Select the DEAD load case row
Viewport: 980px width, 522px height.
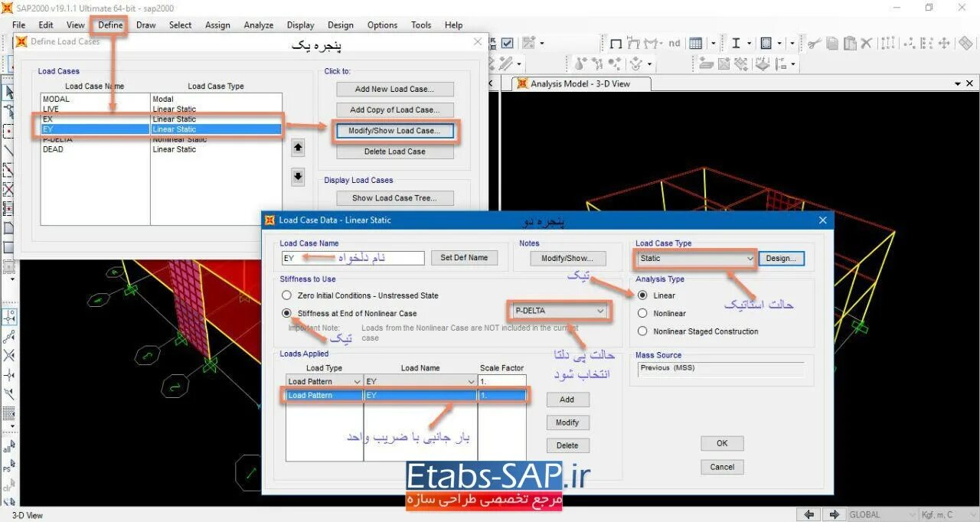(162, 150)
